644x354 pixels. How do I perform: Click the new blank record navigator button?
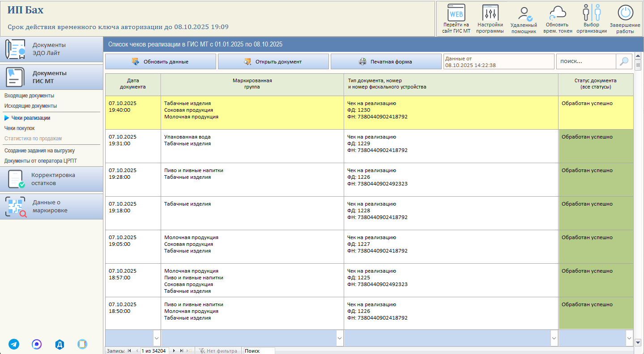tap(189, 351)
